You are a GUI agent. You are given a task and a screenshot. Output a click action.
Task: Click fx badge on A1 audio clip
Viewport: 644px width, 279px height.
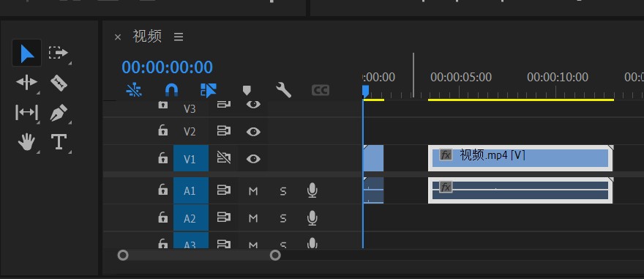click(446, 187)
